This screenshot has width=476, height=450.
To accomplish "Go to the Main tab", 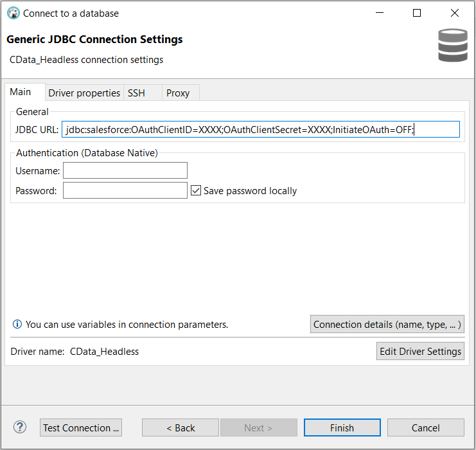I will [x=21, y=93].
